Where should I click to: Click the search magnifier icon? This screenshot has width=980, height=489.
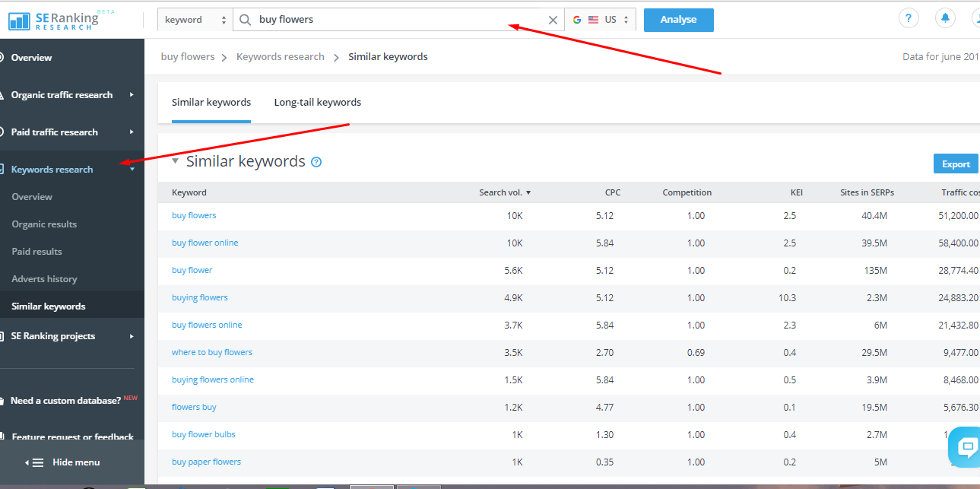(245, 20)
